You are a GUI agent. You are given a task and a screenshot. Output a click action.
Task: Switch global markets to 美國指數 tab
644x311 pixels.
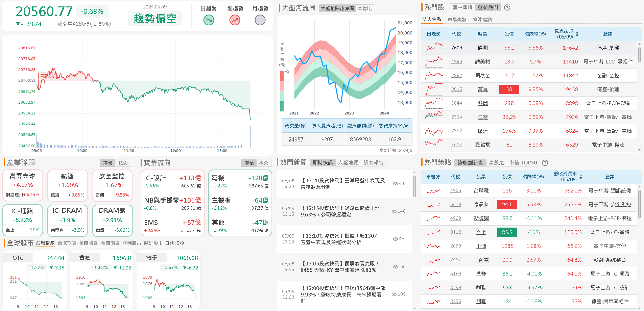point(89,243)
